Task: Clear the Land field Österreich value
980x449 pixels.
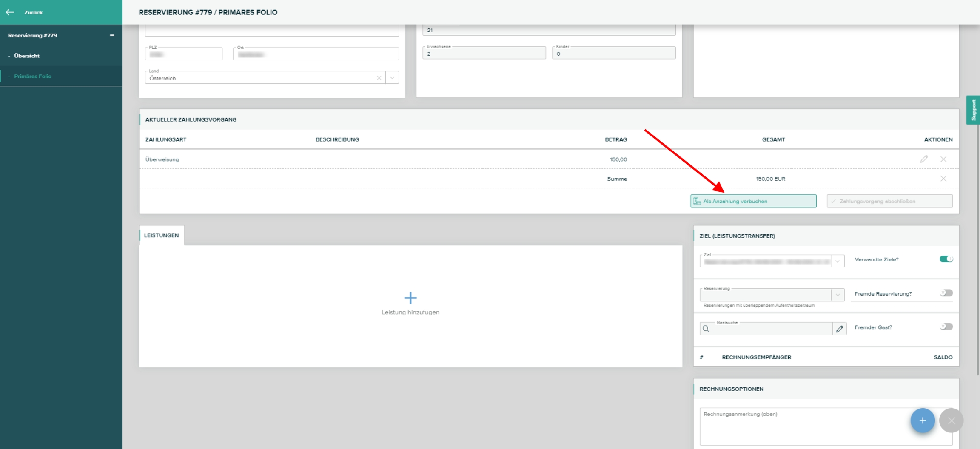Action: pos(379,78)
